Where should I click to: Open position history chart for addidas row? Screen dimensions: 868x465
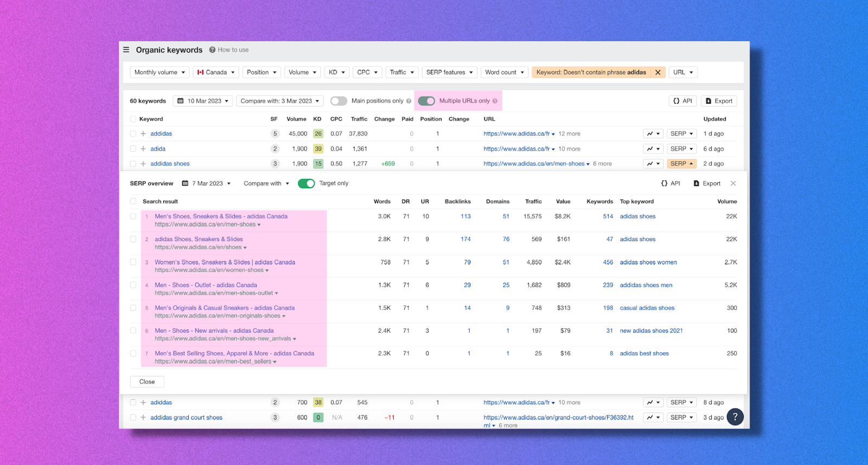click(653, 133)
